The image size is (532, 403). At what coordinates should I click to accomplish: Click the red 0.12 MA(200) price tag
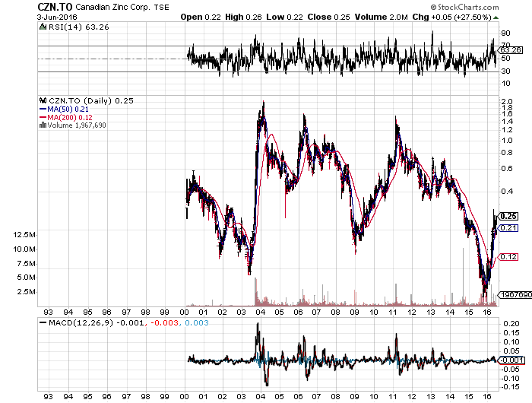tap(508, 258)
